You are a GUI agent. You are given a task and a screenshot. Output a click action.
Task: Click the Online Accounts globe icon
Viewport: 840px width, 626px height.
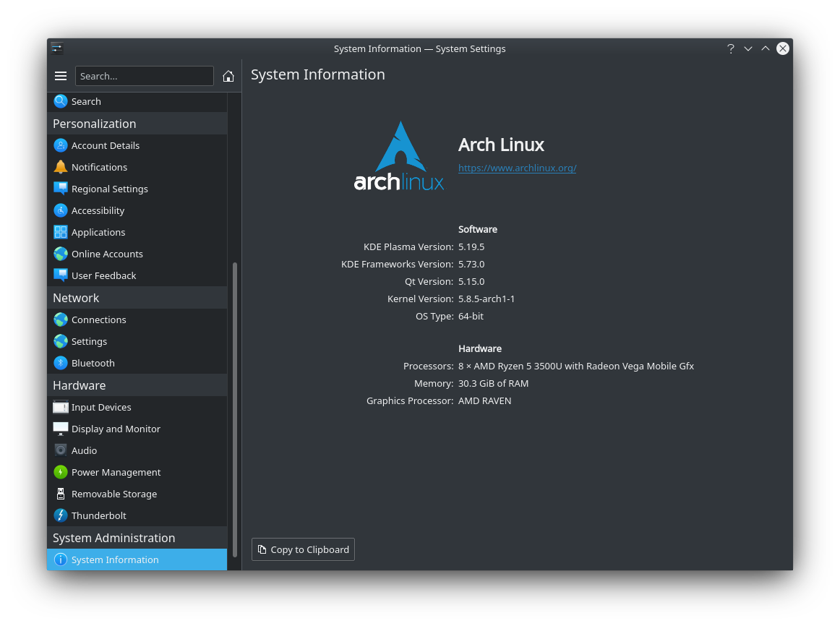click(x=60, y=254)
